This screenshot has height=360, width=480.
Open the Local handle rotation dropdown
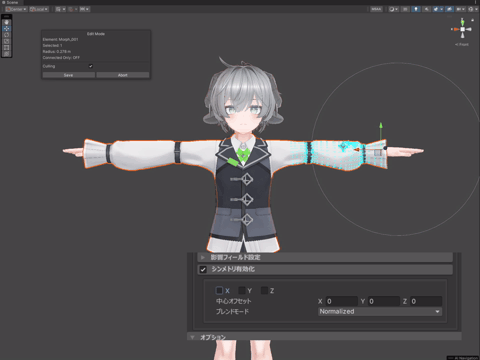pos(39,9)
